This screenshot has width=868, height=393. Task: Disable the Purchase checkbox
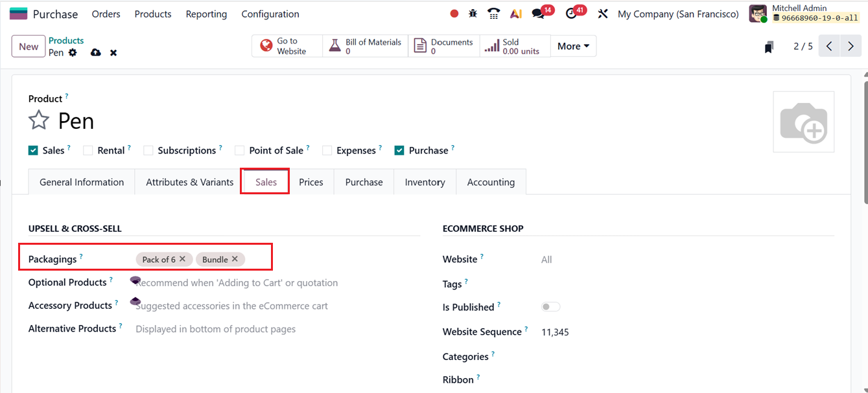tap(399, 150)
